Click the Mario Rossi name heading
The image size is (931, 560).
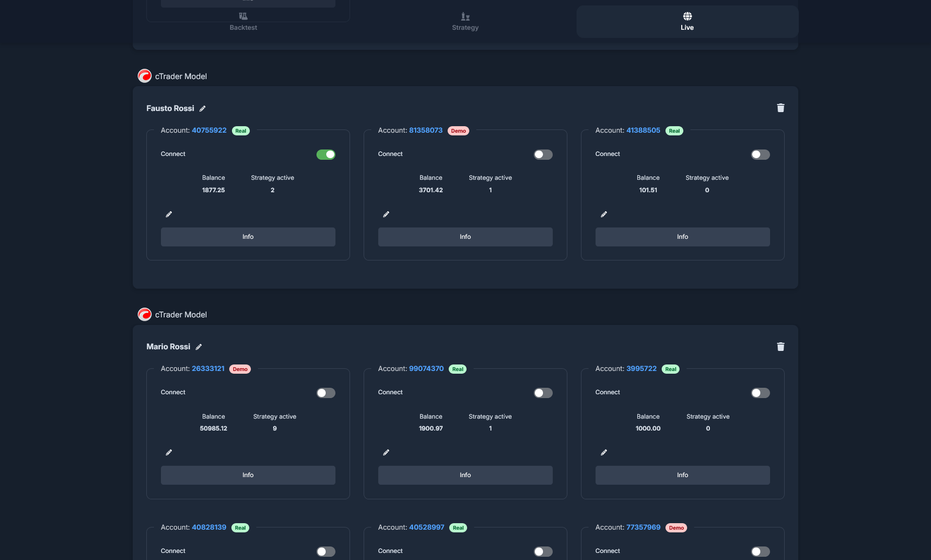pyautogui.click(x=169, y=347)
